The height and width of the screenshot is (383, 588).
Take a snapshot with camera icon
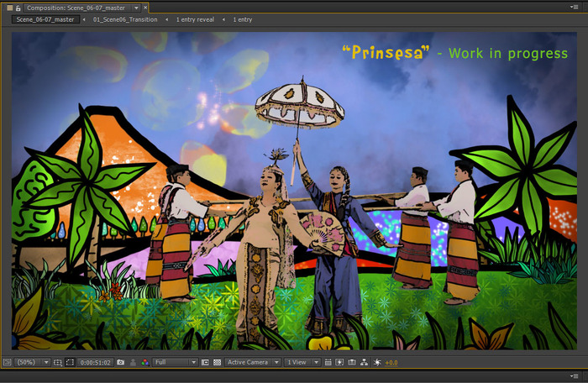[120, 362]
